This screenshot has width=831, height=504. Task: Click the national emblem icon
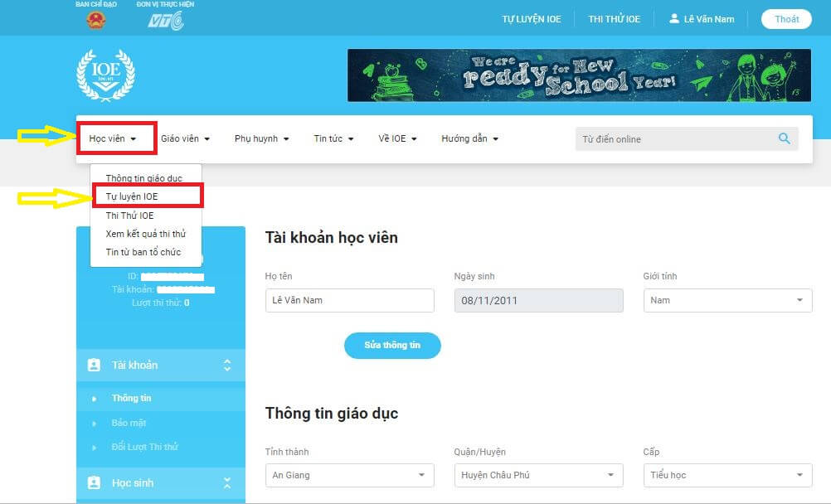pyautogui.click(x=96, y=21)
